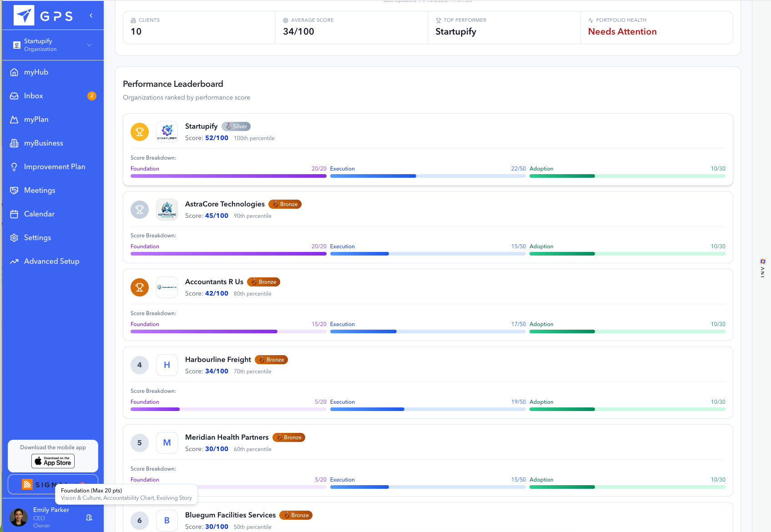Click AstraCore's Execution progress bar
This screenshot has height=532, width=771.
pyautogui.click(x=428, y=254)
